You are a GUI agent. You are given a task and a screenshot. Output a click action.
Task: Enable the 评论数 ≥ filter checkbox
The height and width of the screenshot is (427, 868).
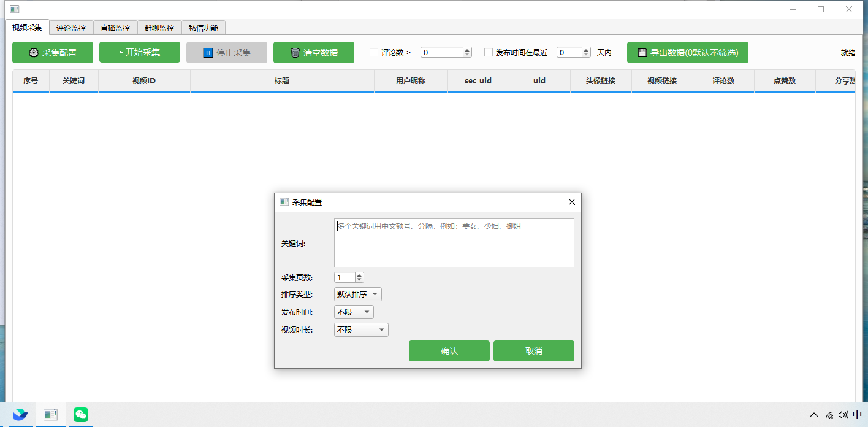tap(374, 53)
